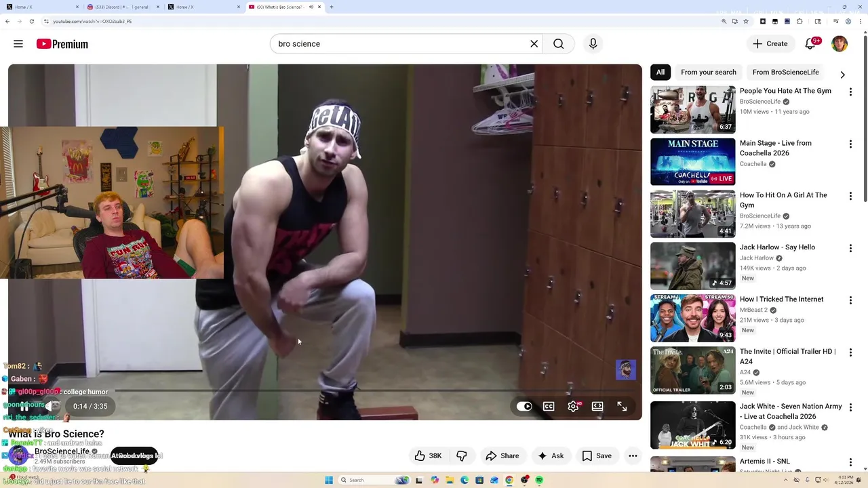
Task: Open options for Jack Harlow Say Hello
Action: click(x=850, y=249)
